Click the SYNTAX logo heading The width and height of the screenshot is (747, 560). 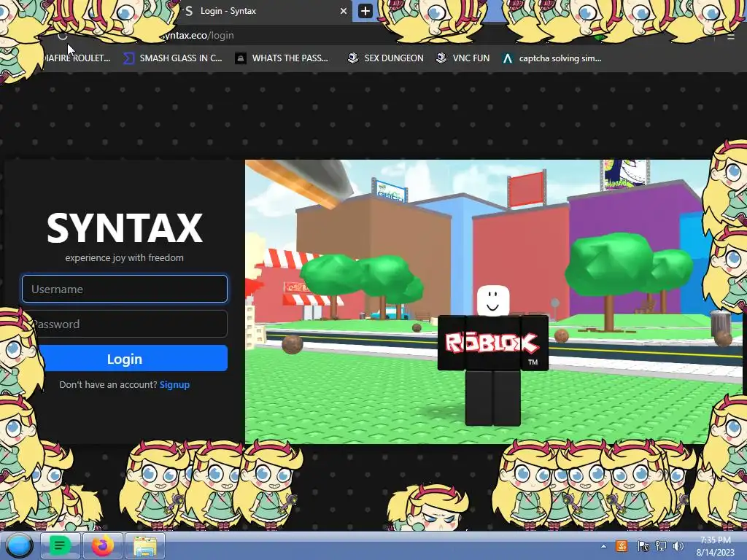(x=124, y=228)
